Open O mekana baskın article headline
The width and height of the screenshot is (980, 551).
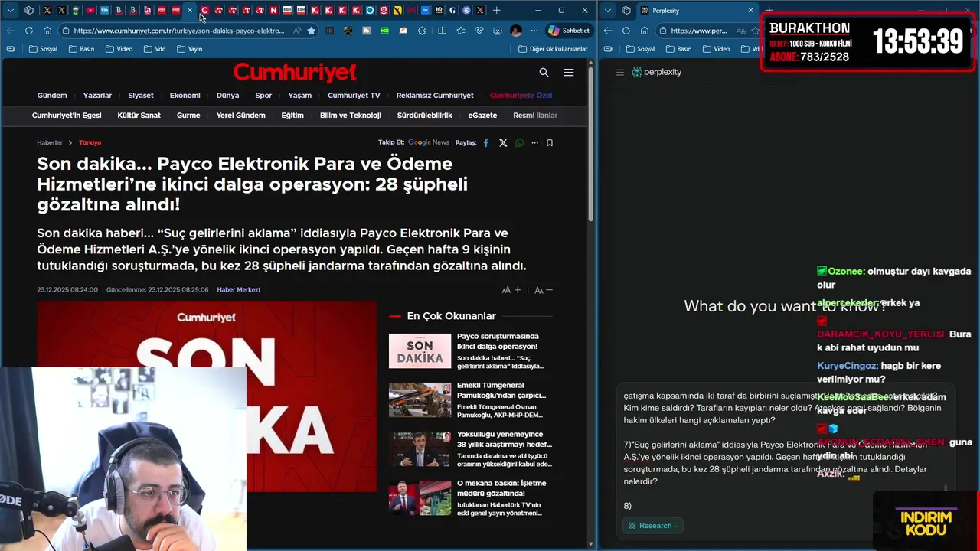click(501, 488)
